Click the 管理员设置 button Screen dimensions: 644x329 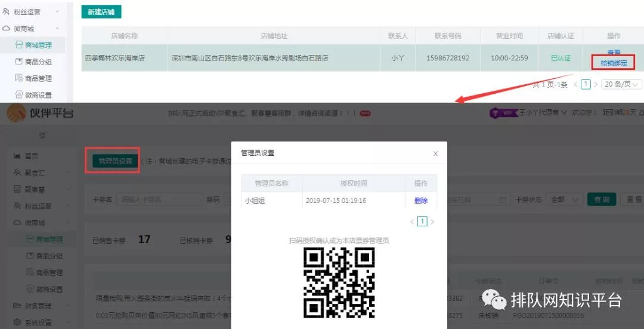tap(115, 161)
